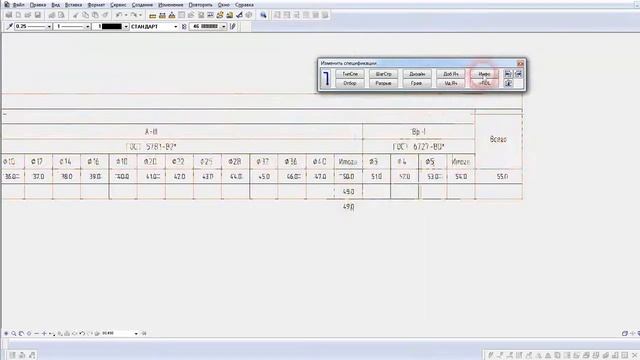Open the 46 hatch pattern dropdown

[x=224, y=27]
